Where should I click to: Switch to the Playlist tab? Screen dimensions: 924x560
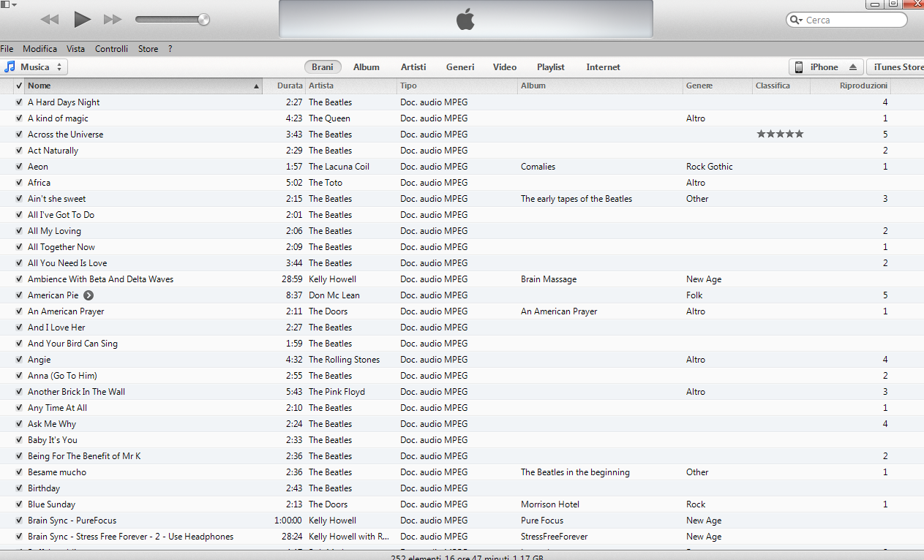click(550, 67)
